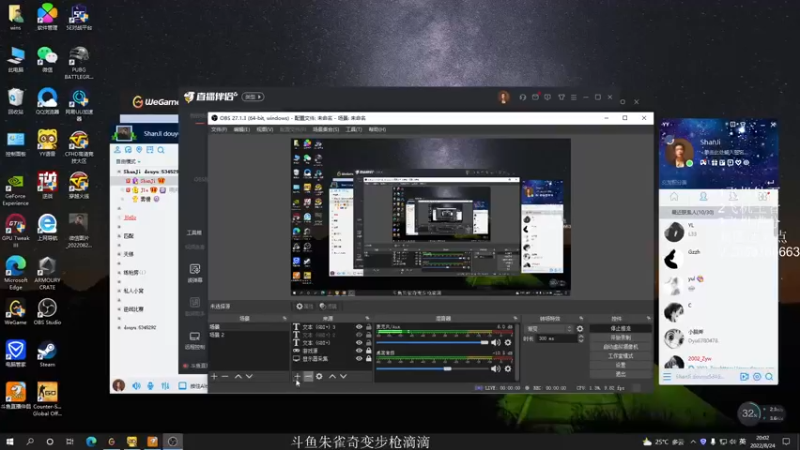The width and height of the screenshot is (800, 450).
Task: Toggle visibility of third text source
Action: (359, 342)
